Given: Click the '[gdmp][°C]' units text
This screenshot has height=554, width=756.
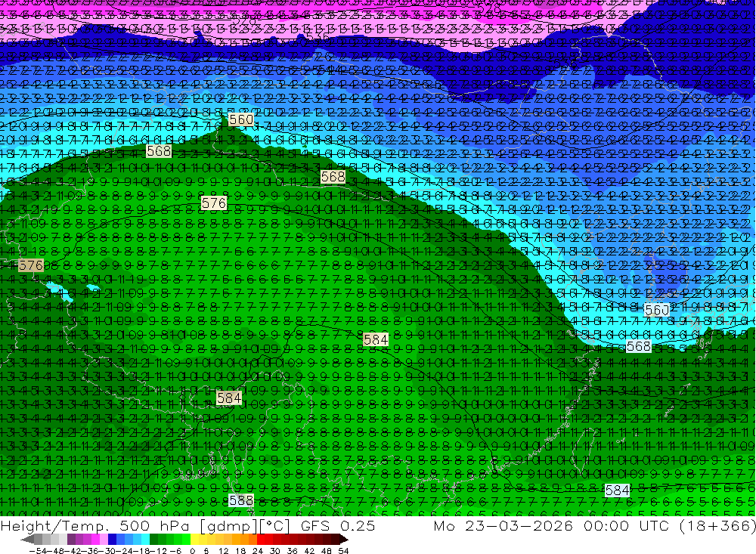Looking at the screenshot, I should [246, 526].
